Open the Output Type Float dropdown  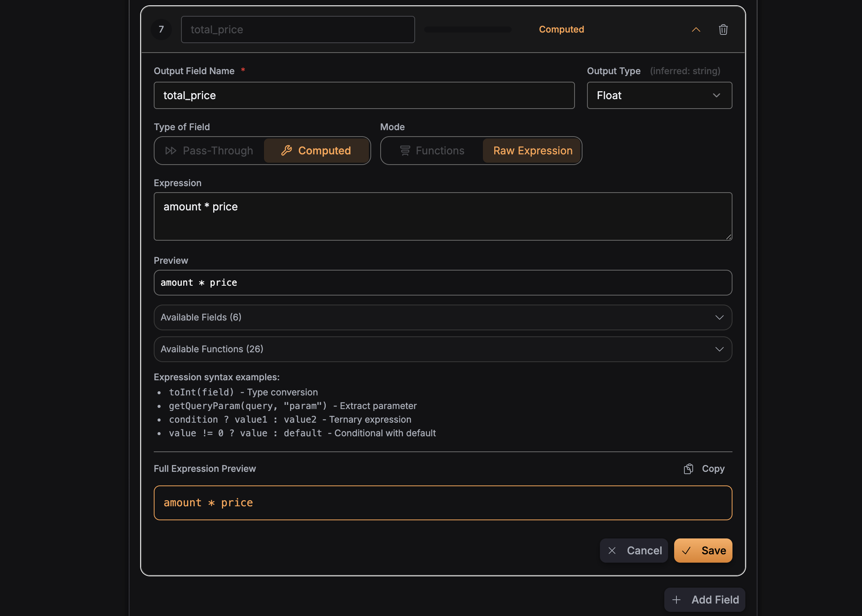tap(659, 96)
